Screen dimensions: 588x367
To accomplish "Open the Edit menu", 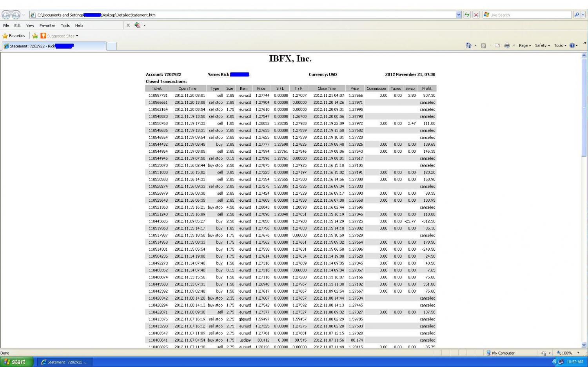I will (x=18, y=25).
